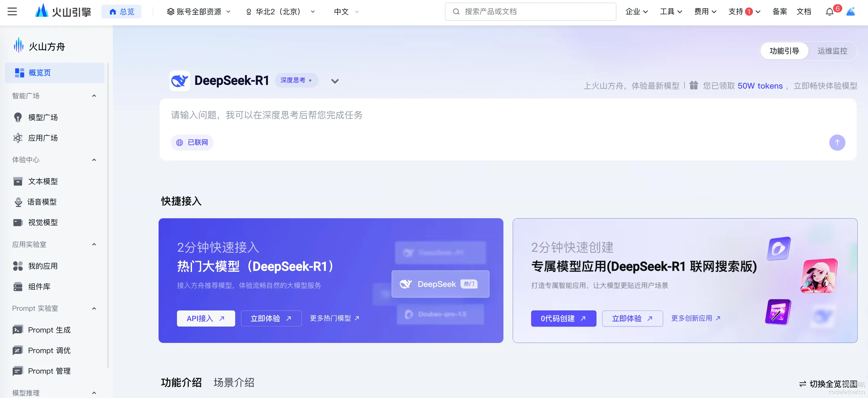Open 概览页 in the sidebar
This screenshot has width=868, height=398.
55,73
